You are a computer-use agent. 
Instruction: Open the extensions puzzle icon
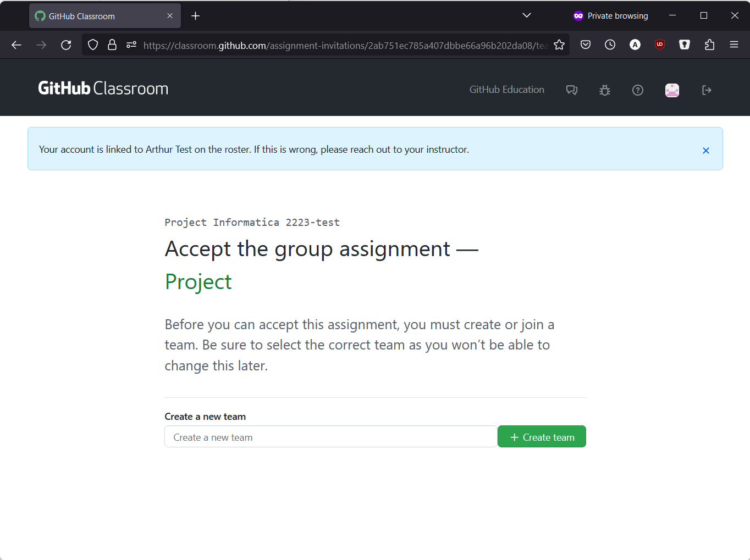[709, 45]
